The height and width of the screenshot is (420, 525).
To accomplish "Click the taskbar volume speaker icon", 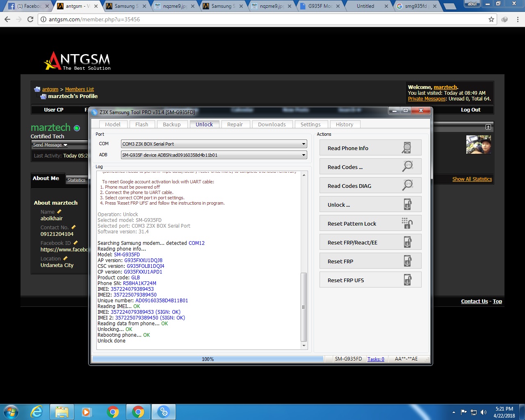I will pyautogui.click(x=484, y=412).
